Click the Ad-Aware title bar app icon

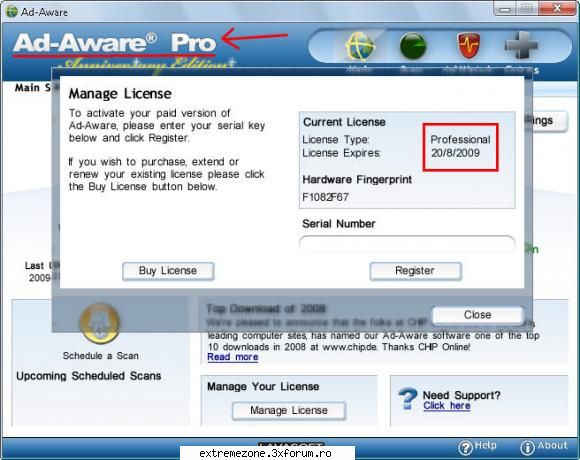11,11
